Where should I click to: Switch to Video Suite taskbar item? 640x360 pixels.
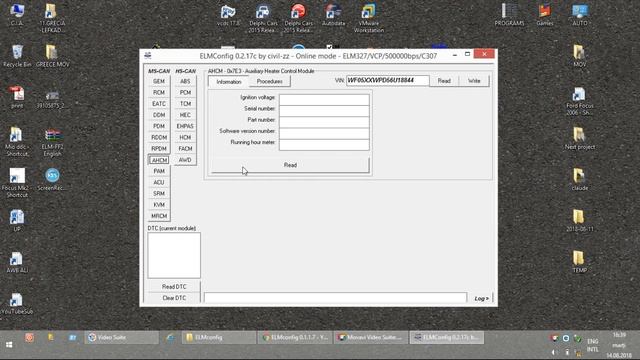121,338
